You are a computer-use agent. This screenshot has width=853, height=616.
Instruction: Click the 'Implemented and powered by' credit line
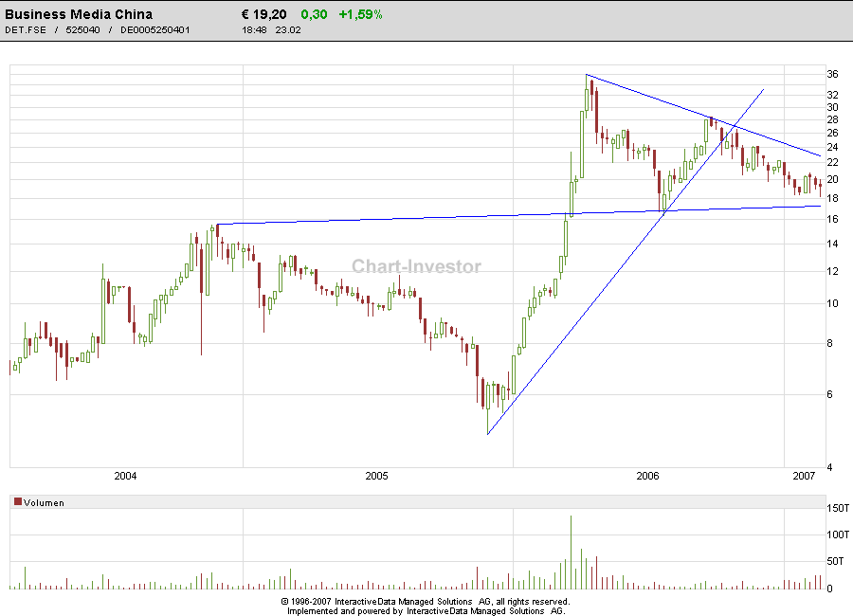pyautogui.click(x=425, y=611)
